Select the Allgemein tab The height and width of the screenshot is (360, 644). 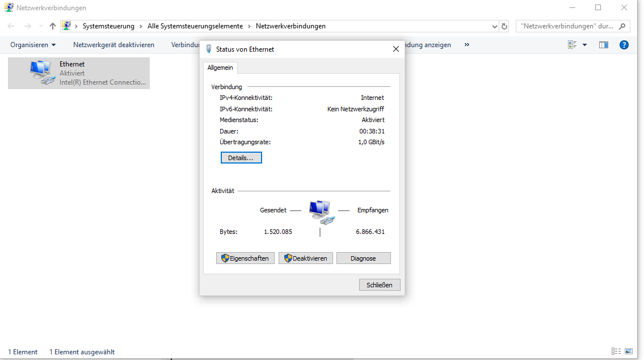click(220, 68)
